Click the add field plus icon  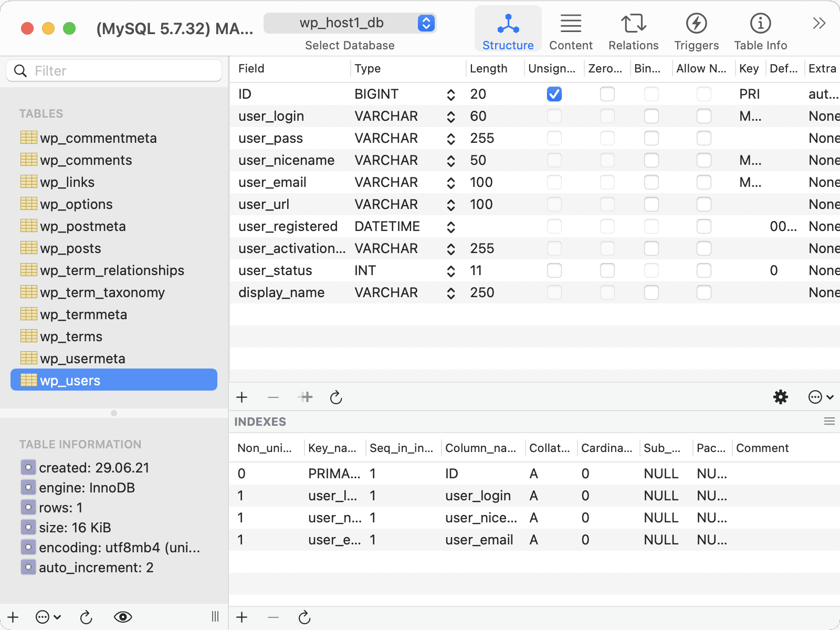coord(241,397)
